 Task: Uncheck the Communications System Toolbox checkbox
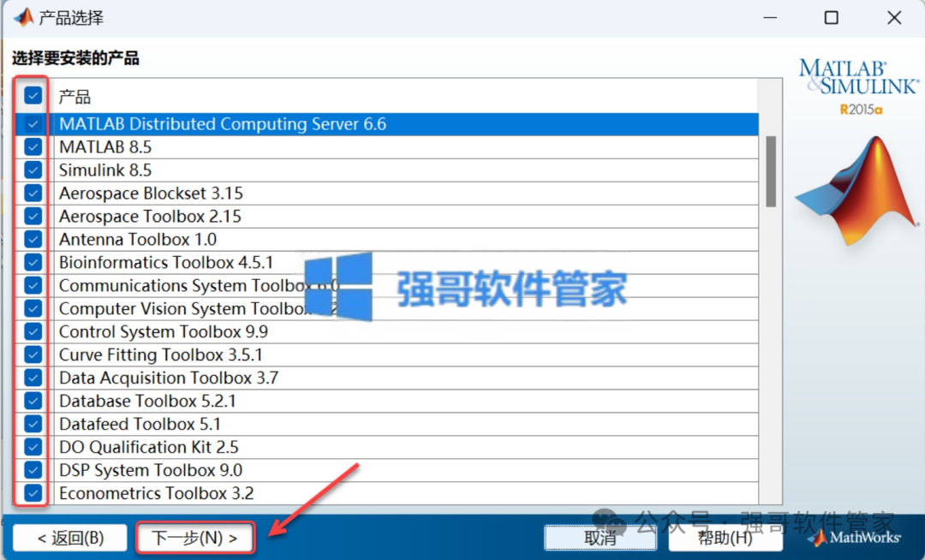coord(33,285)
